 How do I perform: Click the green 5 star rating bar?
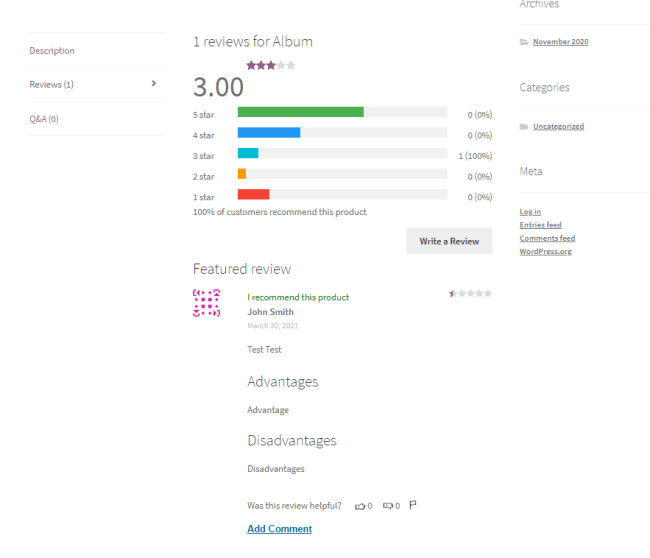(301, 112)
